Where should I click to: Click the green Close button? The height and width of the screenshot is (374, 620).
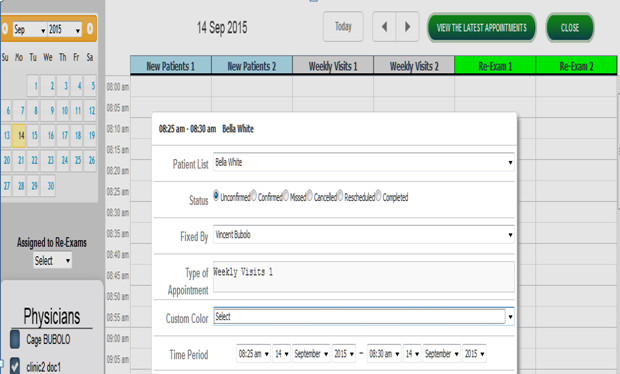(x=570, y=28)
